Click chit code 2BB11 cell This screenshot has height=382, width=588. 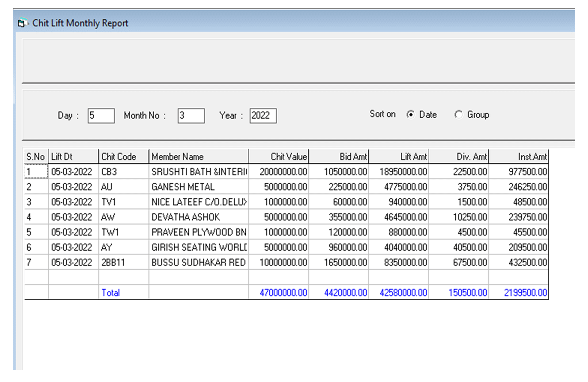pos(124,262)
